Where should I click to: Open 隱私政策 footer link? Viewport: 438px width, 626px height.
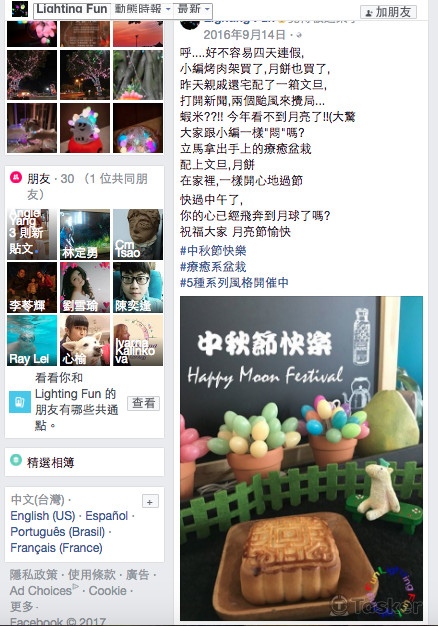(34, 574)
